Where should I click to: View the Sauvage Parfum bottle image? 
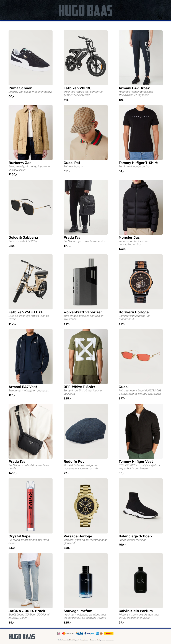point(85,581)
